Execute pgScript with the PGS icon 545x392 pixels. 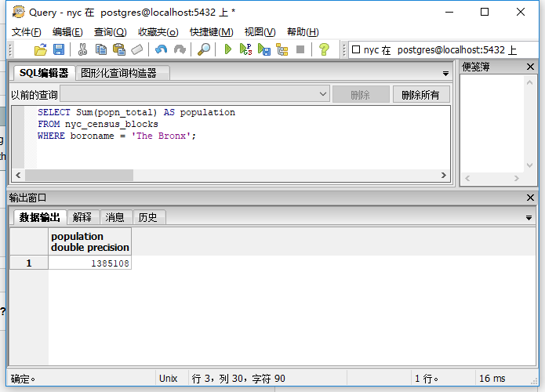[245, 49]
